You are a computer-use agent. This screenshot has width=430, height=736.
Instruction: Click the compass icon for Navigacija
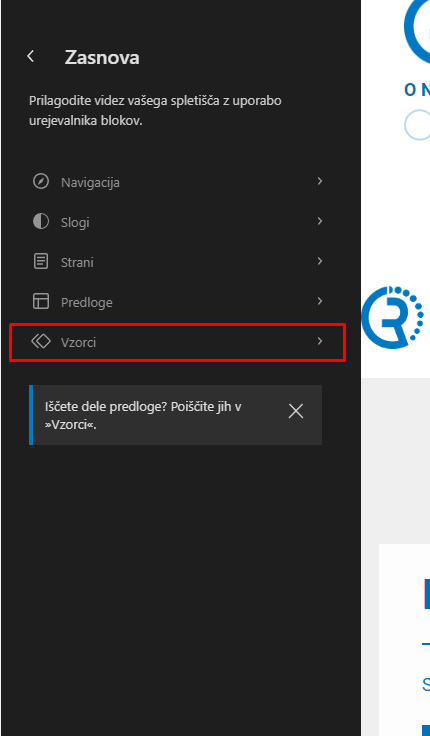pos(41,181)
